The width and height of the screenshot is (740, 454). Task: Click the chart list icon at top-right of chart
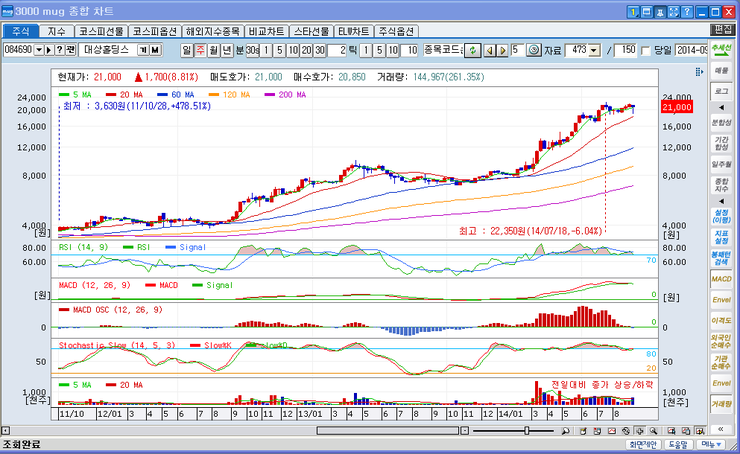point(699,72)
